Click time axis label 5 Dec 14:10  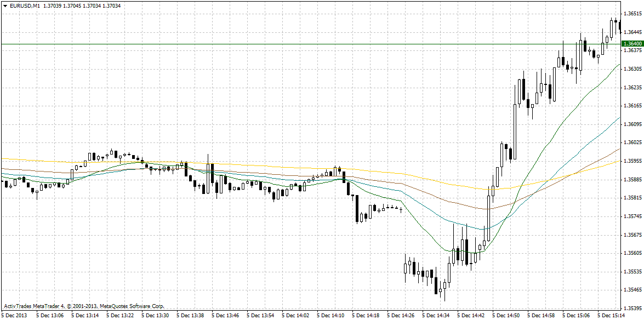point(331,316)
